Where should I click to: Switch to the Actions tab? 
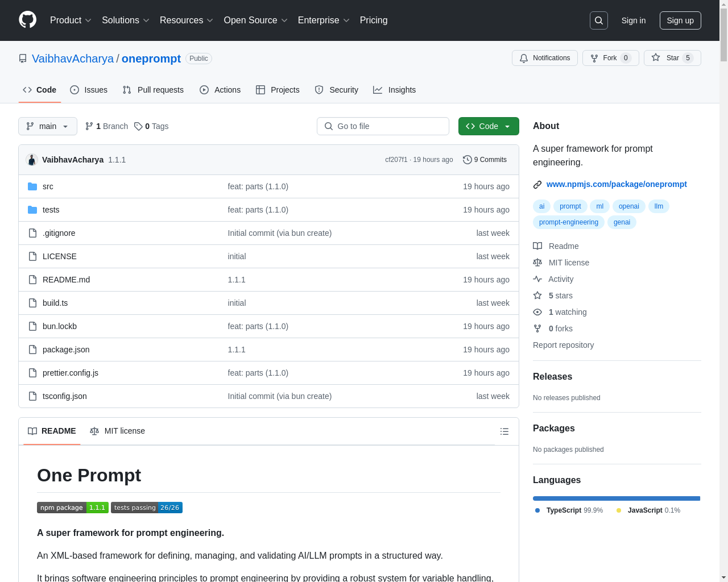tap(220, 90)
